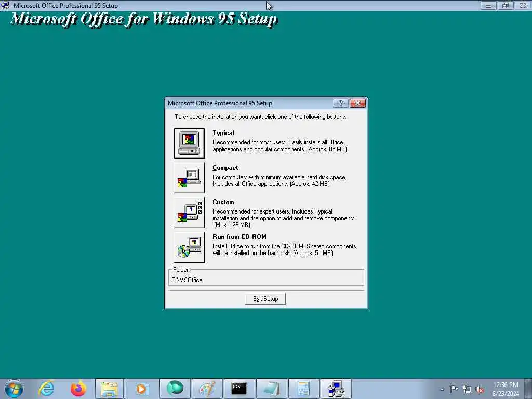Open Windows Explorer from the taskbar
Screen dimensions: 532x399
point(110,389)
